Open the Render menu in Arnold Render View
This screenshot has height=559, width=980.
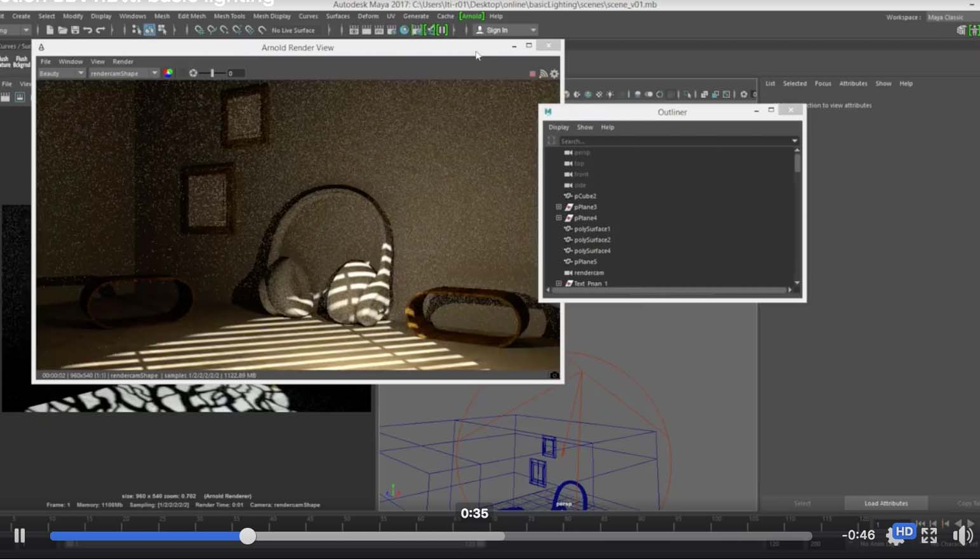(x=123, y=62)
